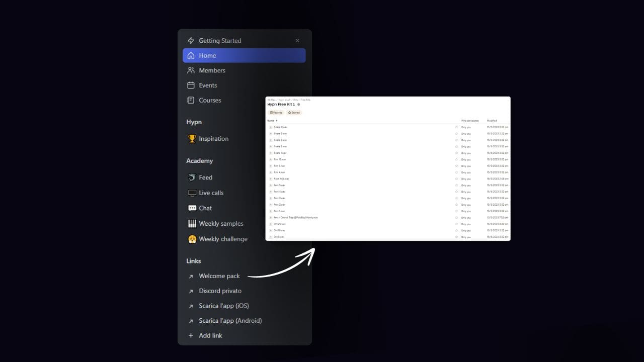
Task: Click the Live calls monitor icon
Action: pyautogui.click(x=192, y=193)
